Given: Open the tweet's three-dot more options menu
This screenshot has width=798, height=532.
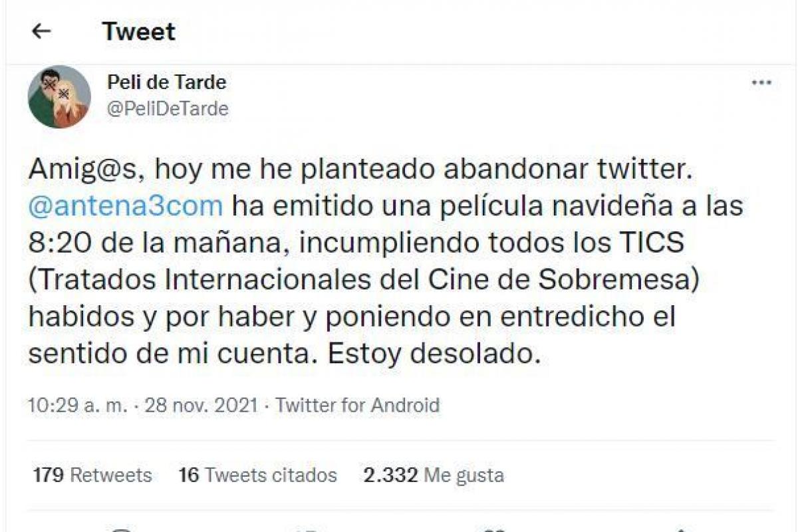Looking at the screenshot, I should [761, 83].
